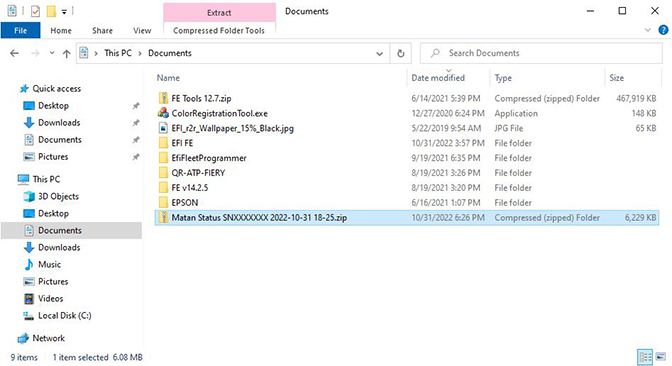
Task: Select the FE v14.2.5 folder
Action: pos(189,188)
